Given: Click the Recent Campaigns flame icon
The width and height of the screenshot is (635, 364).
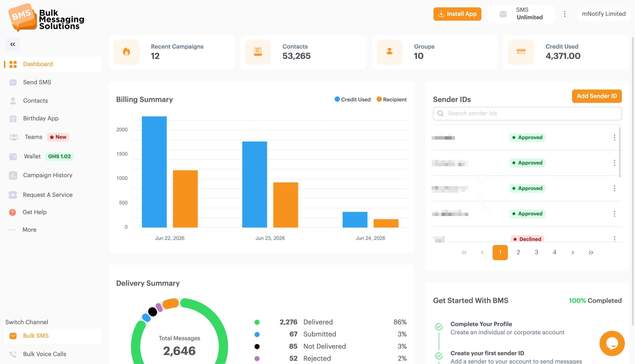Looking at the screenshot, I should [127, 52].
